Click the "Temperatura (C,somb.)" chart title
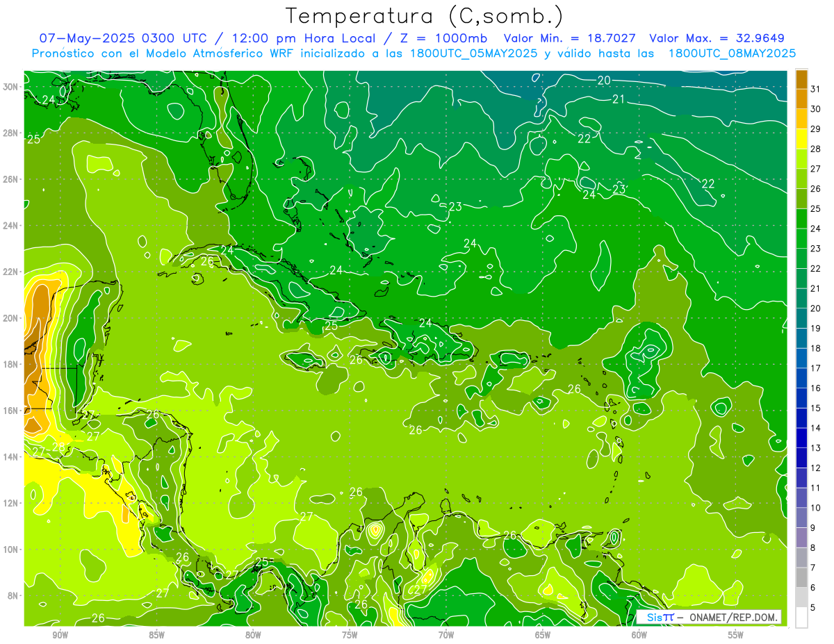The height and width of the screenshot is (644, 834). point(425,15)
